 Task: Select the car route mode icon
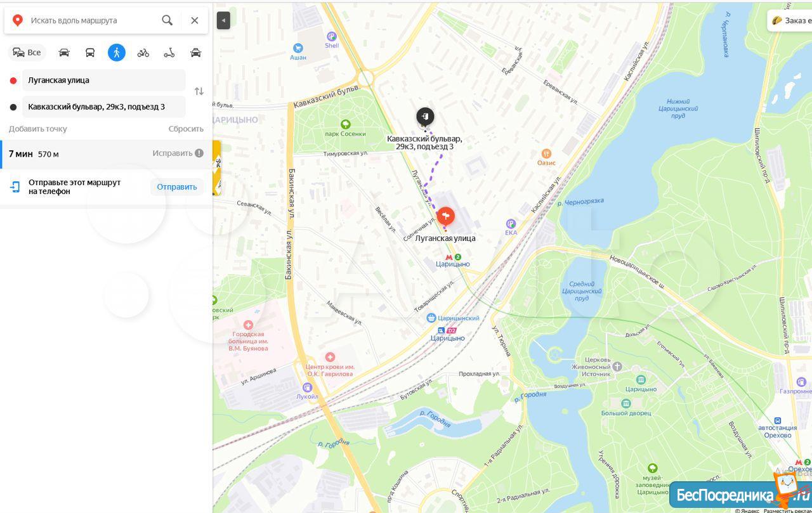pyautogui.click(x=64, y=53)
